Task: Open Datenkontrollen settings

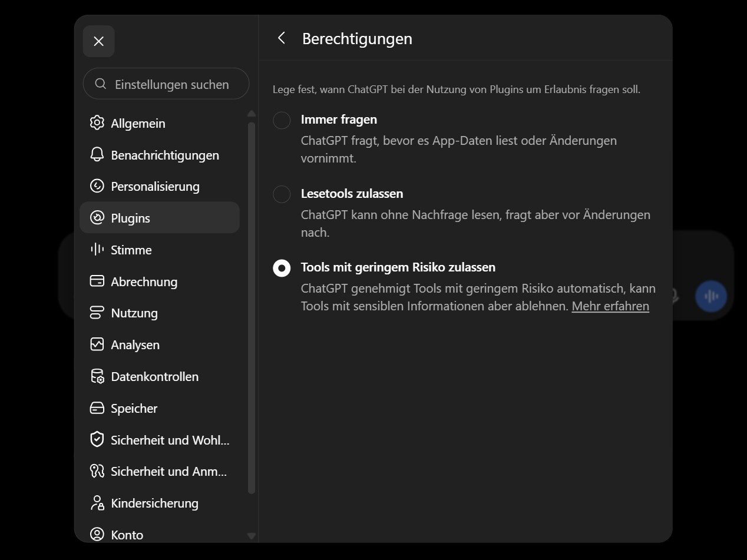Action: pos(159,376)
